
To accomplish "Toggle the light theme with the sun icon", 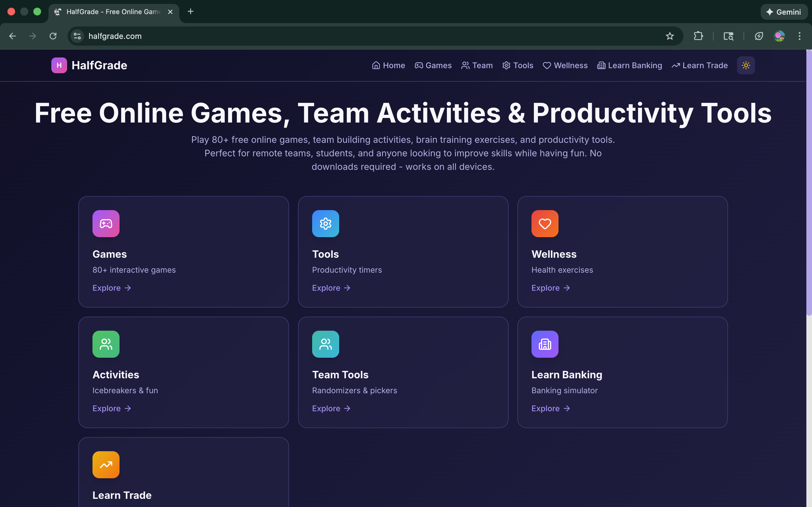I will pyautogui.click(x=745, y=65).
